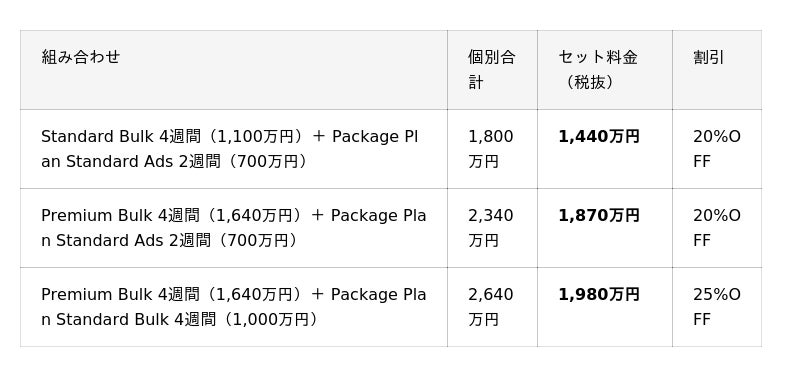The width and height of the screenshot is (800, 377).
Task: Click the 2,340万円 individual total cell
Action: click(492, 228)
